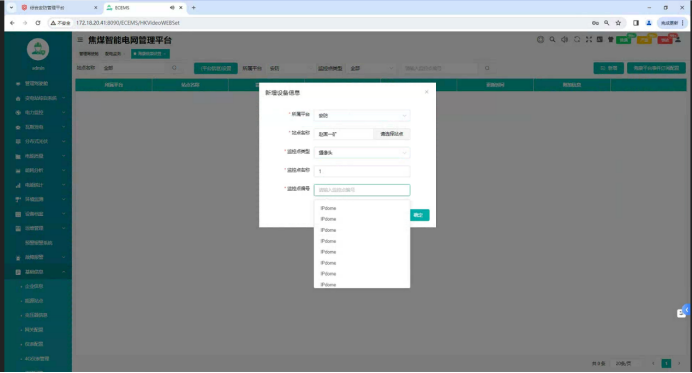
Task: Open the 所属平台 filter dropdown above table
Action: coord(290,68)
